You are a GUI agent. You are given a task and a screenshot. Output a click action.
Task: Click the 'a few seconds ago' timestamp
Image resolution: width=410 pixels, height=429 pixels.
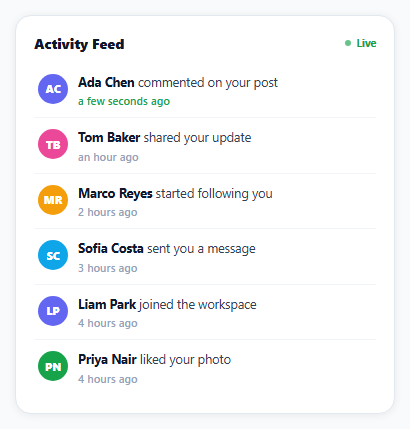click(x=124, y=101)
